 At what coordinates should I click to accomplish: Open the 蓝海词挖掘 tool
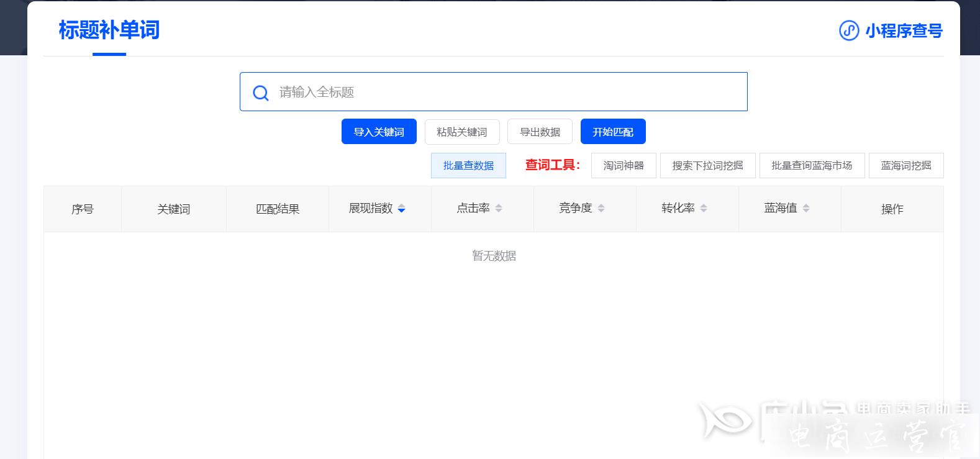906,166
